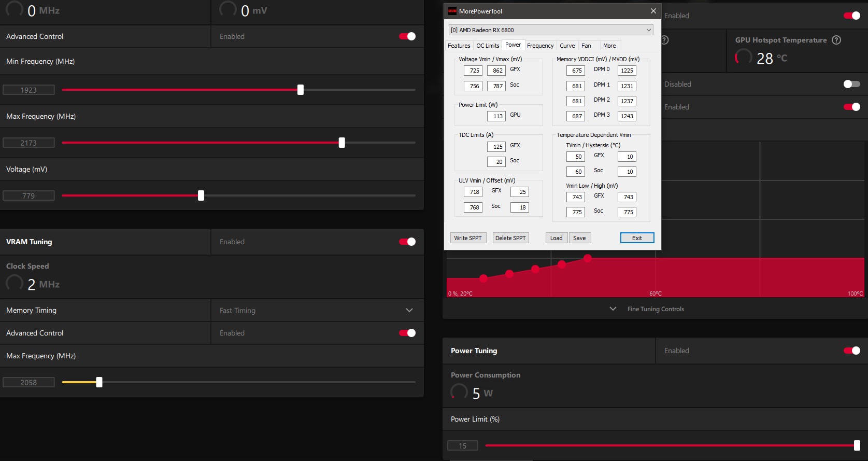Turn on the Disabled switch in right panel

pyautogui.click(x=852, y=84)
